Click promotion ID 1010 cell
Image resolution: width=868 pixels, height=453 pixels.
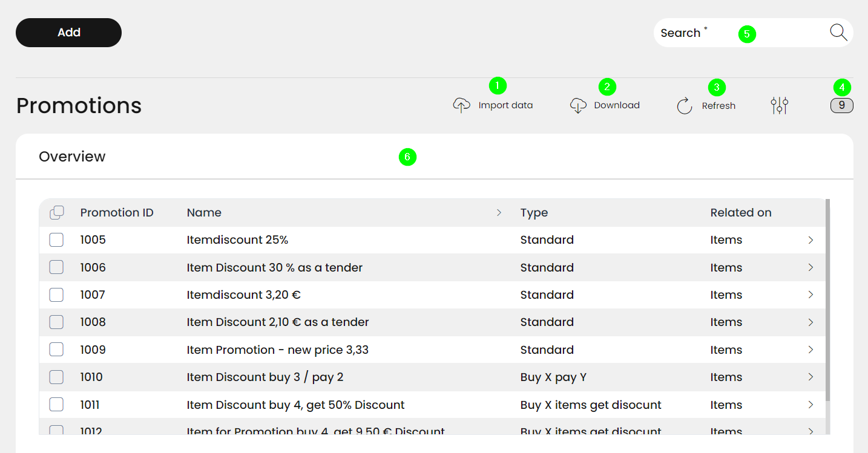pos(91,377)
